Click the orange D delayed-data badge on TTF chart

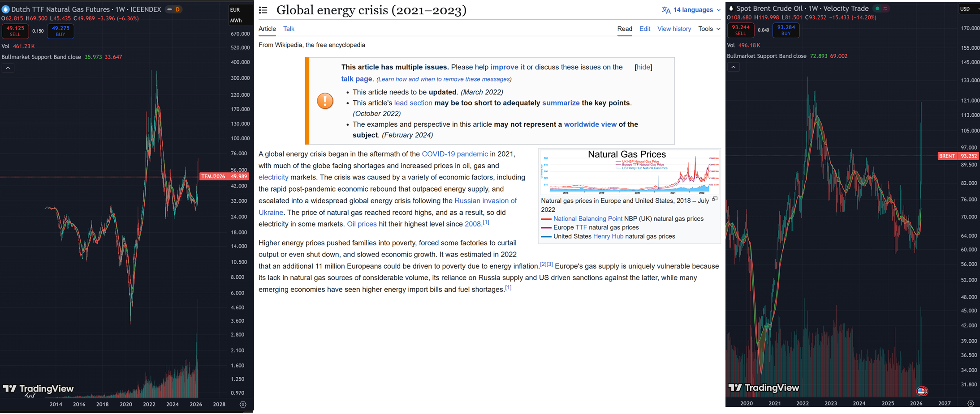(x=178, y=9)
